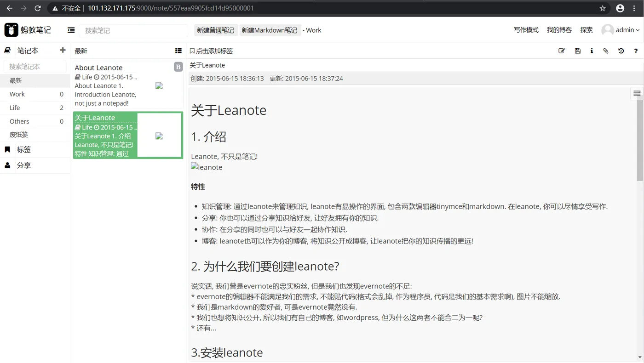Focus the 搜索笔记 search field
The height and width of the screenshot is (363, 644).
tap(134, 30)
